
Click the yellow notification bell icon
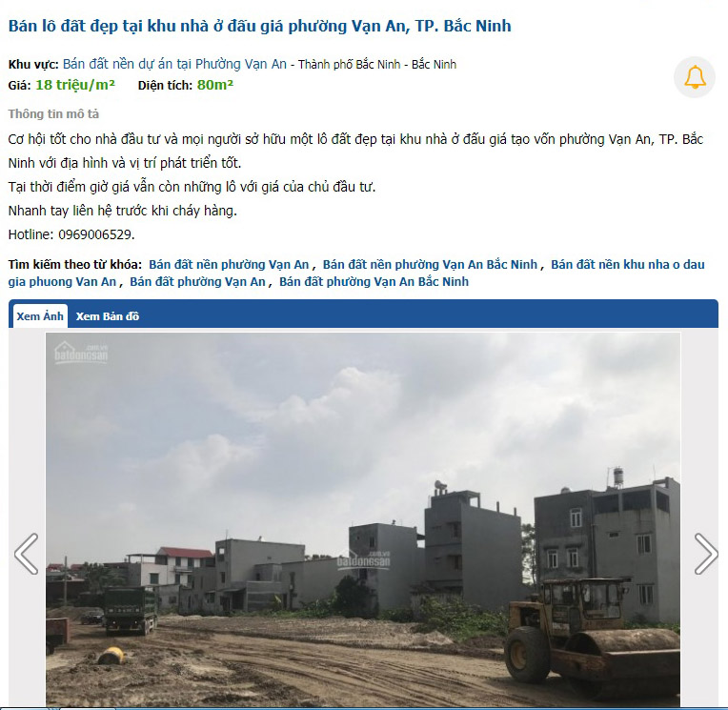pos(695,77)
